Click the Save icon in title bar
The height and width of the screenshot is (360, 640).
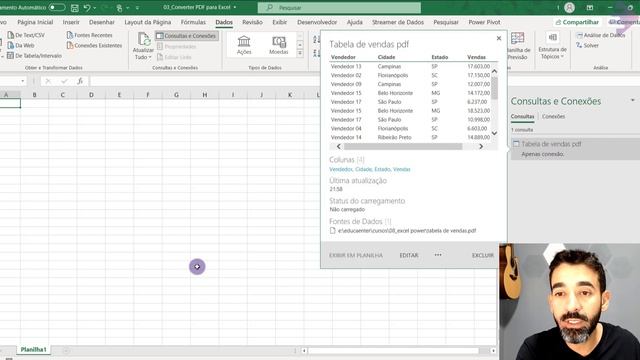(75, 7)
